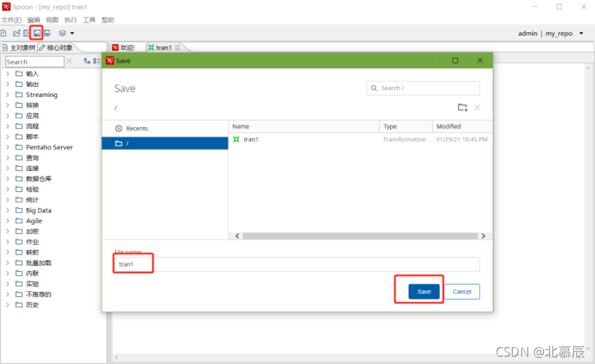Select the root folder / in dialog tree
595x364 pixels.
tap(165, 143)
